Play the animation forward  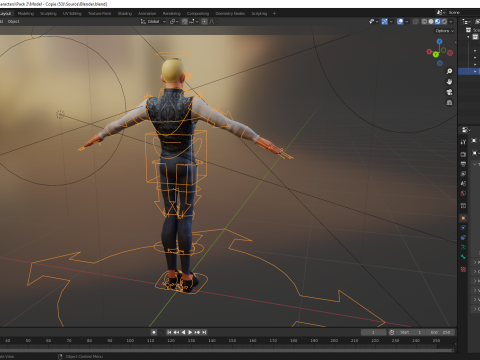click(190, 332)
